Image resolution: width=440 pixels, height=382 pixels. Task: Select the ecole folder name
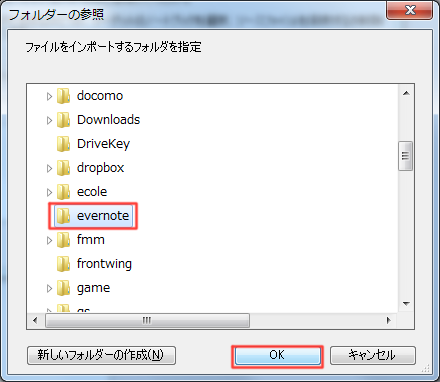pos(92,192)
